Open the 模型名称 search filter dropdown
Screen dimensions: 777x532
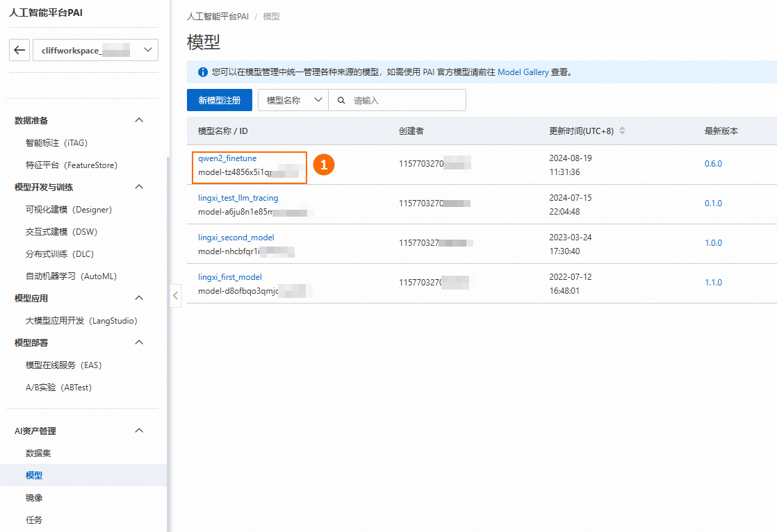293,100
